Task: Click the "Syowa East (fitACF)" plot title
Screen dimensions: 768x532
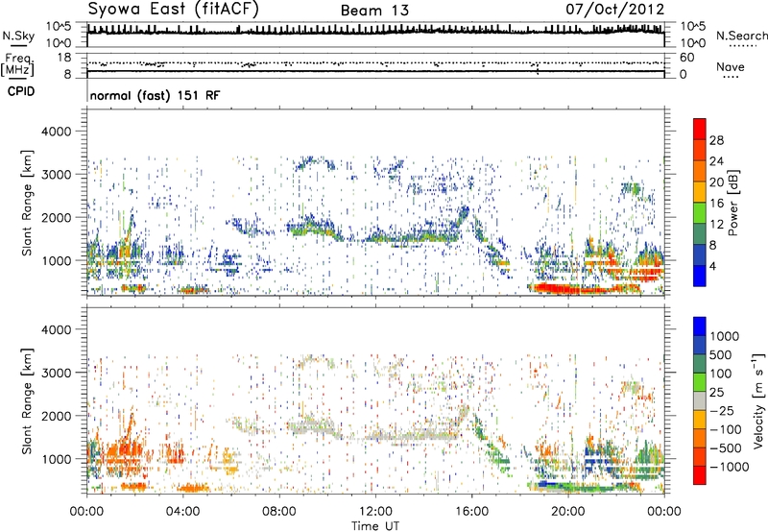Action: (x=174, y=9)
